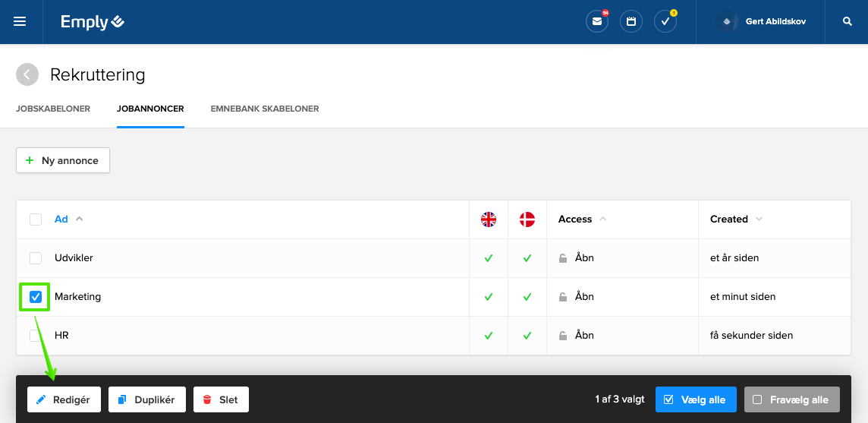
Task: Toggle the header select-all checkbox
Action: (36, 219)
